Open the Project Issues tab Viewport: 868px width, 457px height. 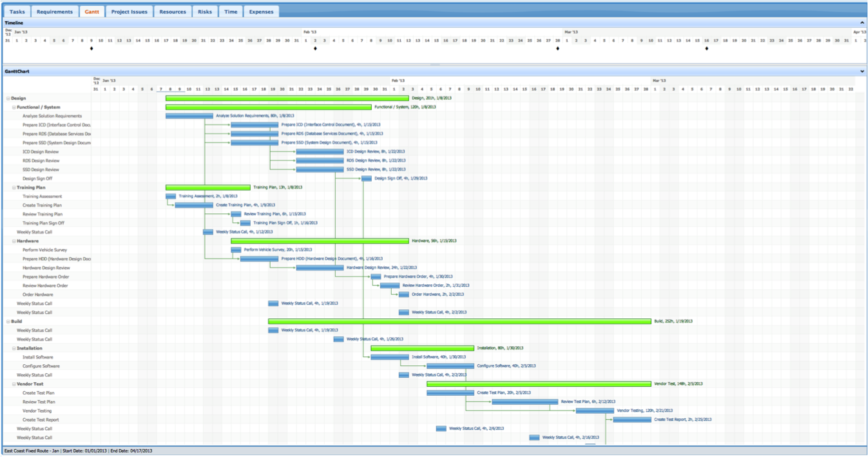pyautogui.click(x=129, y=12)
